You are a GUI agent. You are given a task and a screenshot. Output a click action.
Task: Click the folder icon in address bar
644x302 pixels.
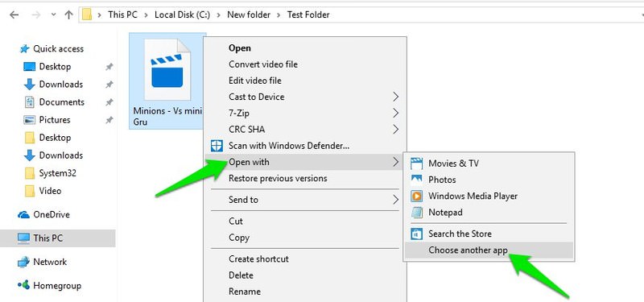[87, 14]
